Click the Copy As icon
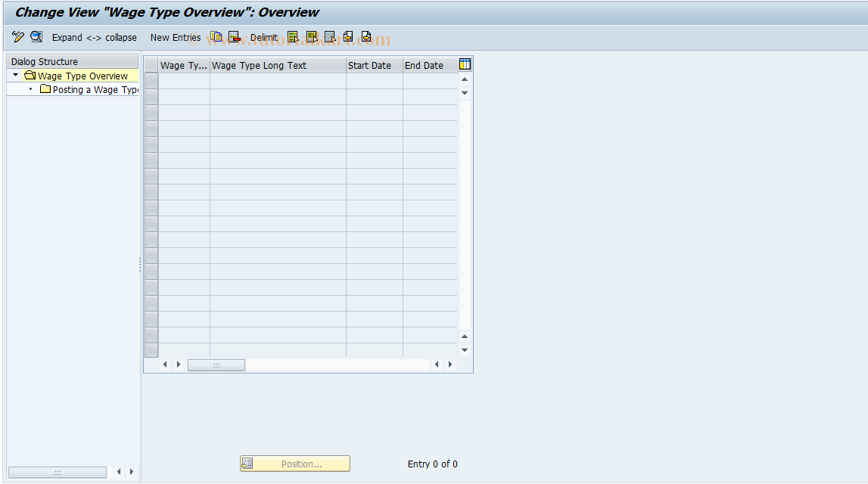868x484 pixels. click(216, 37)
